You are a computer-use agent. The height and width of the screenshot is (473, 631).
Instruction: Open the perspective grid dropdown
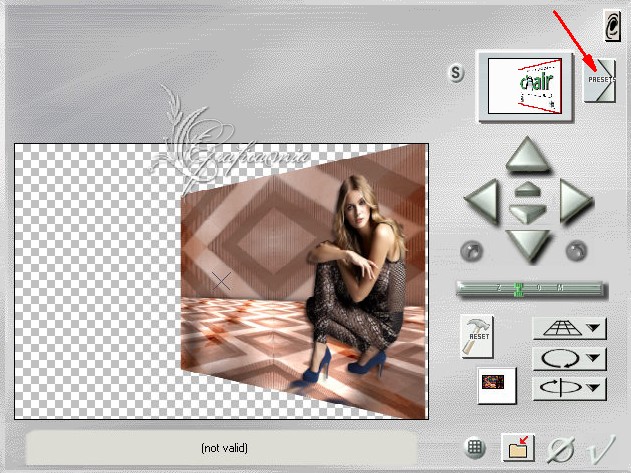[x=569, y=328]
